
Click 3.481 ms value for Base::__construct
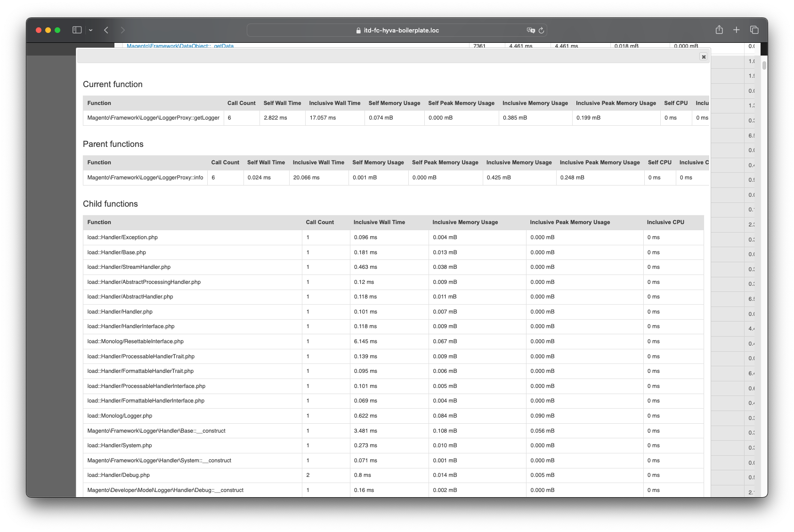click(365, 431)
